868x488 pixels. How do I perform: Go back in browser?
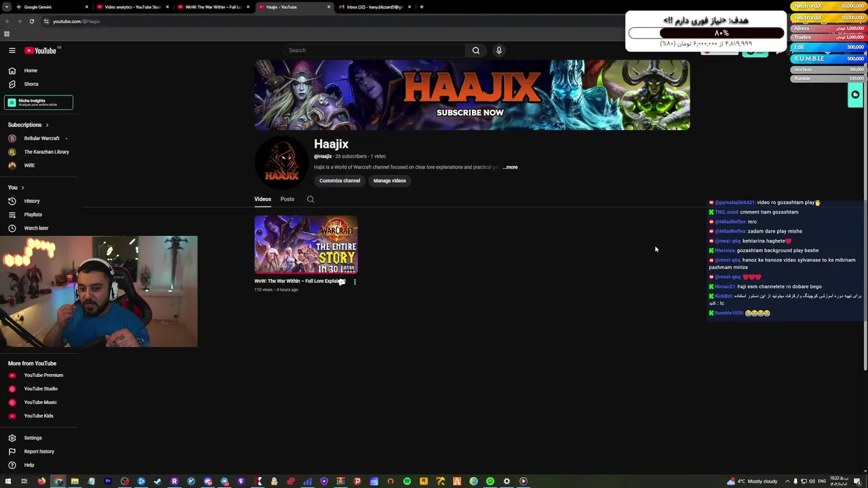7,21
